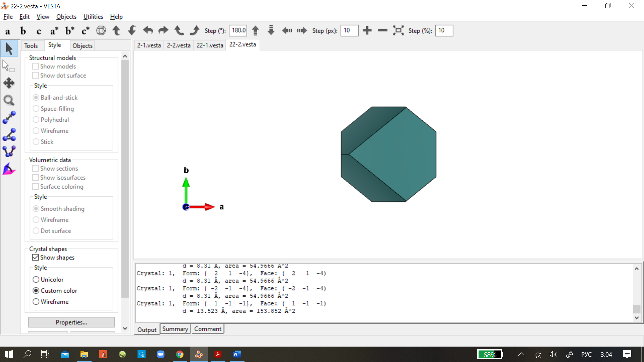Screen dimensions: 644x362
Task: Zoom out with the minus icon
Action: (x=383, y=31)
